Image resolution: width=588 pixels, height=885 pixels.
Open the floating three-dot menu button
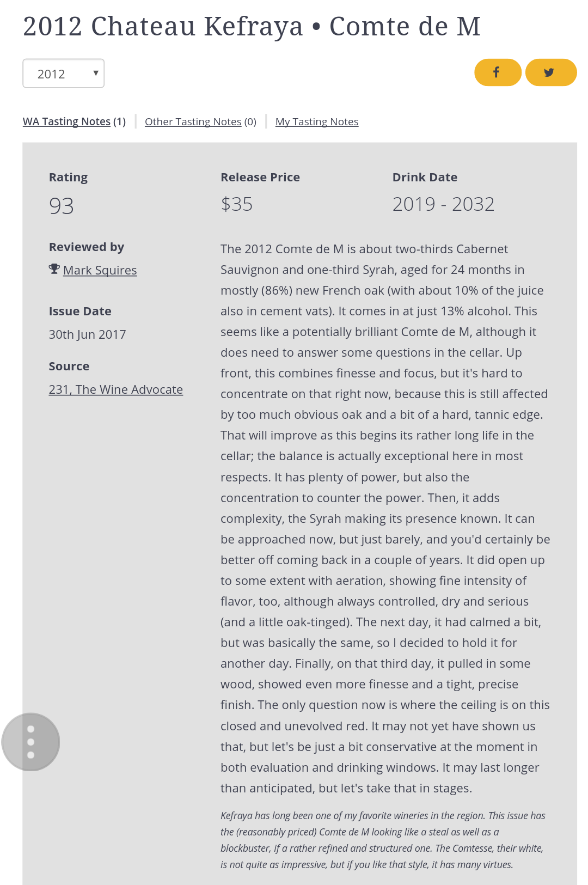[30, 742]
